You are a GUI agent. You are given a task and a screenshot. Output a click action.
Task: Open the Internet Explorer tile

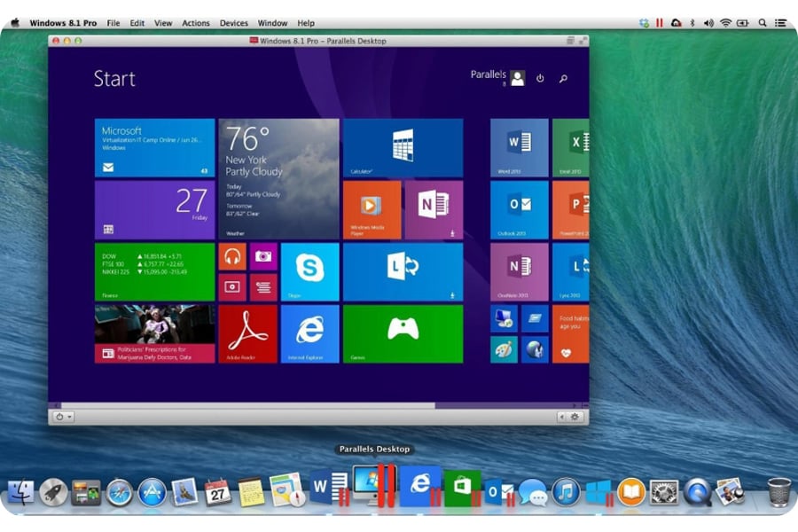(309, 333)
